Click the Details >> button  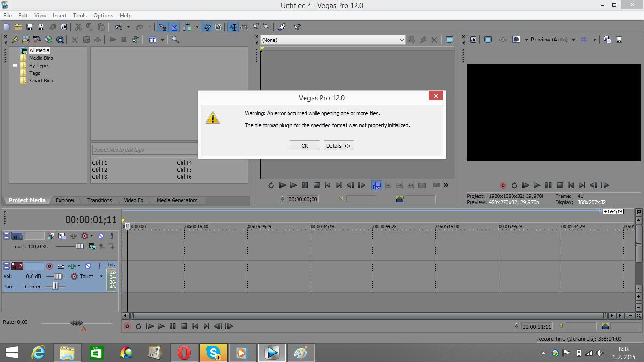(339, 146)
